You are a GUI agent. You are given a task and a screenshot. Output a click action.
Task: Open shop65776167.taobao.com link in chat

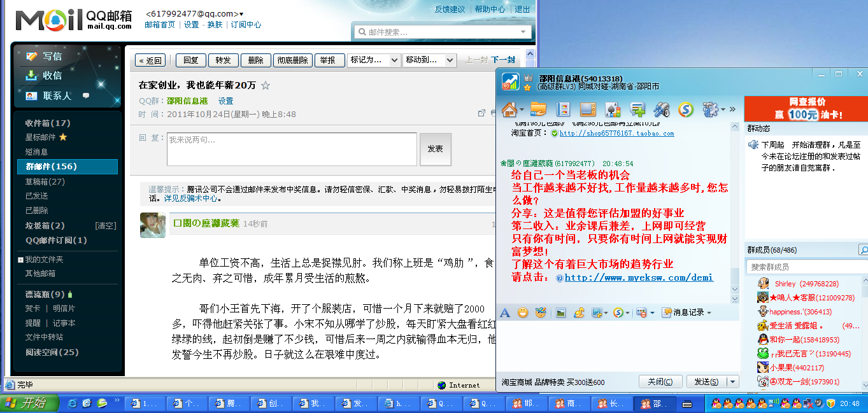pos(616,133)
